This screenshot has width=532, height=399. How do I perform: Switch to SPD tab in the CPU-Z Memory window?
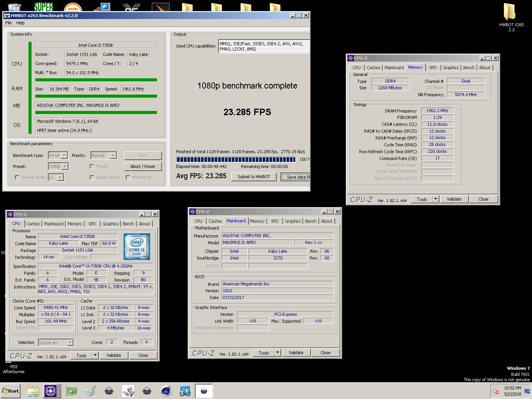pos(433,68)
